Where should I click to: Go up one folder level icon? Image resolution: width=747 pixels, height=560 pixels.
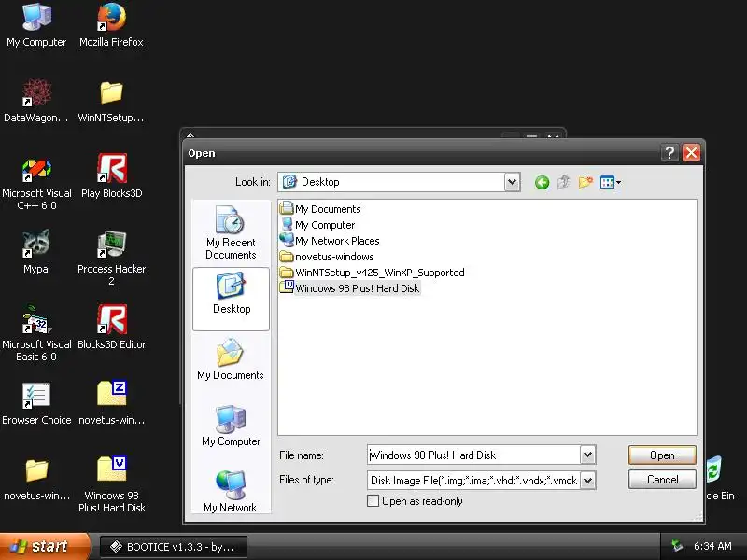tap(564, 182)
